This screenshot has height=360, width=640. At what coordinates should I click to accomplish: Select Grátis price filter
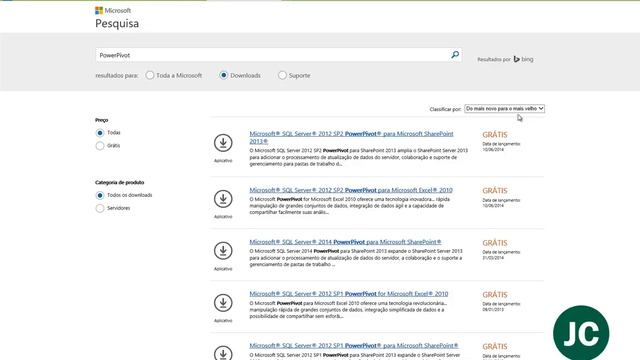click(100, 146)
